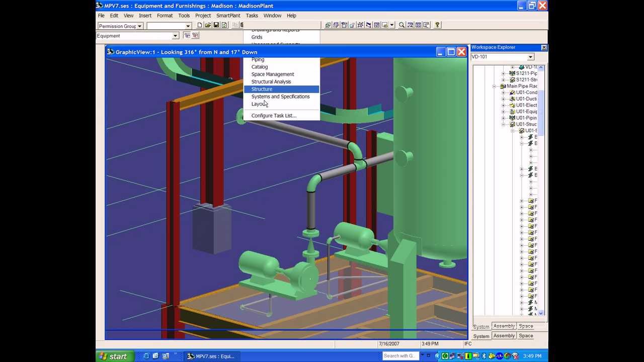Click the first view toolbar icon before the magnifier
The image size is (644, 362).
coord(328,25)
